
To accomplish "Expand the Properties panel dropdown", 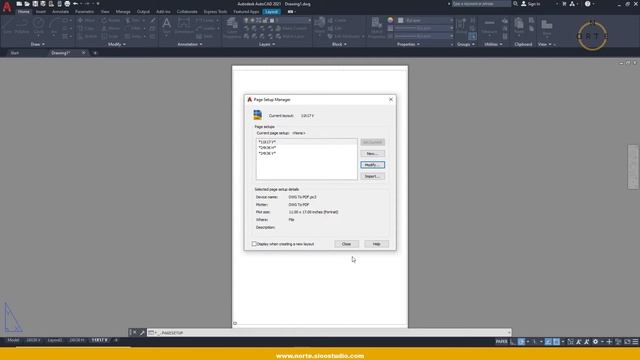I will click(408, 44).
